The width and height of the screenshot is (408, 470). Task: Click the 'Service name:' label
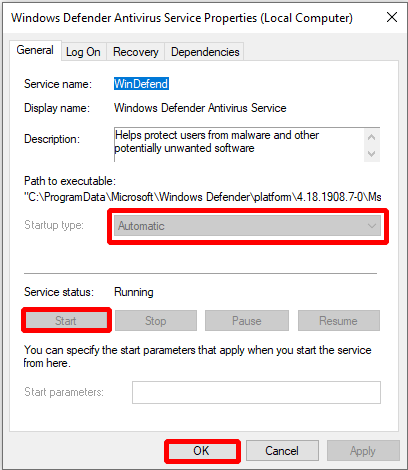[58, 84]
